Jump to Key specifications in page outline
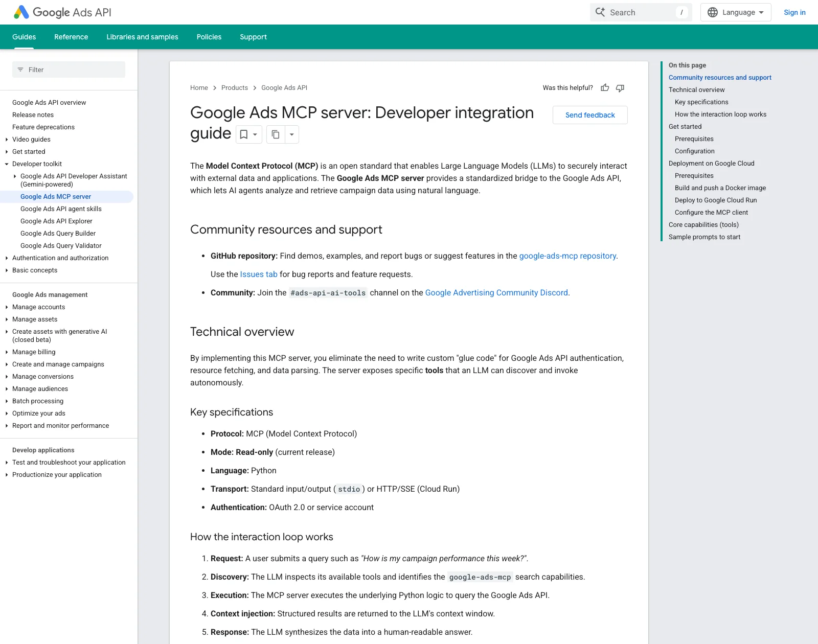The height and width of the screenshot is (644, 818). pyautogui.click(x=701, y=102)
